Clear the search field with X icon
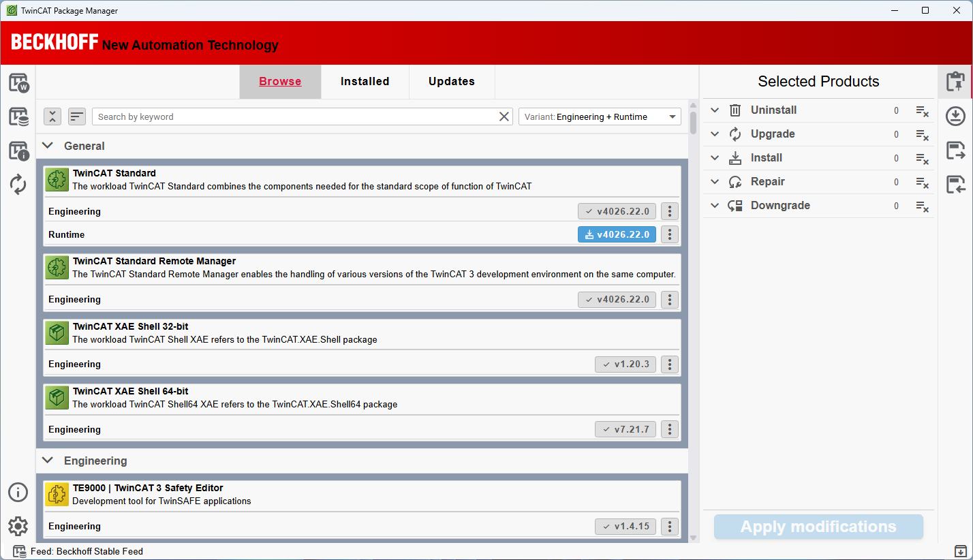This screenshot has height=560, width=973. (x=504, y=116)
